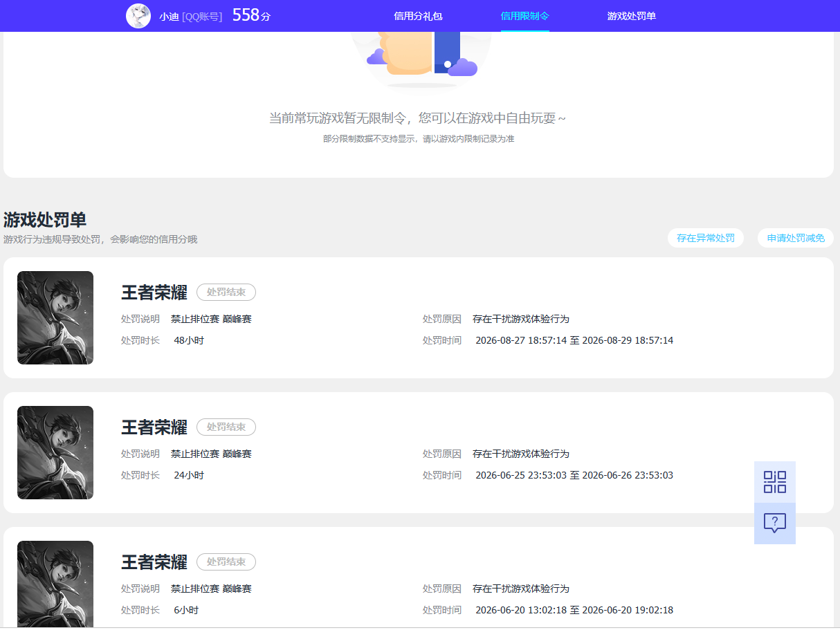Click the 游戏处罚单 section heading
Viewport: 840px width, 630px height.
click(x=45, y=220)
